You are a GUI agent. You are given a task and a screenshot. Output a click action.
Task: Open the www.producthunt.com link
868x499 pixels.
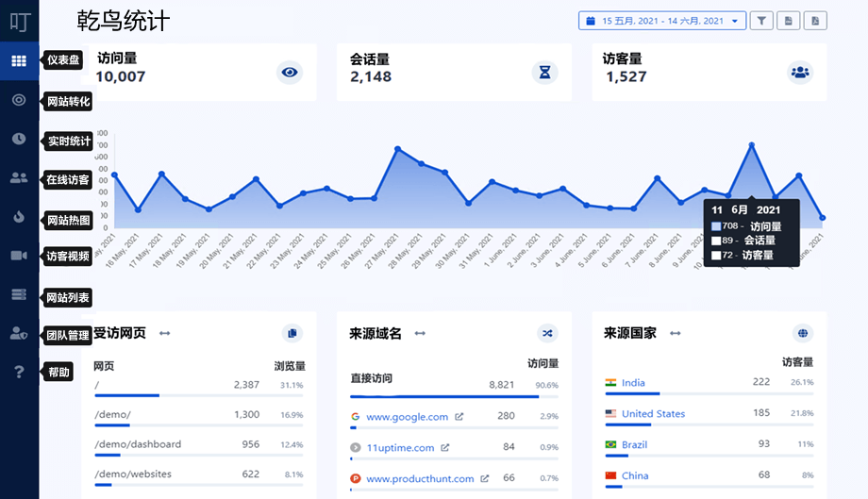coord(420,478)
